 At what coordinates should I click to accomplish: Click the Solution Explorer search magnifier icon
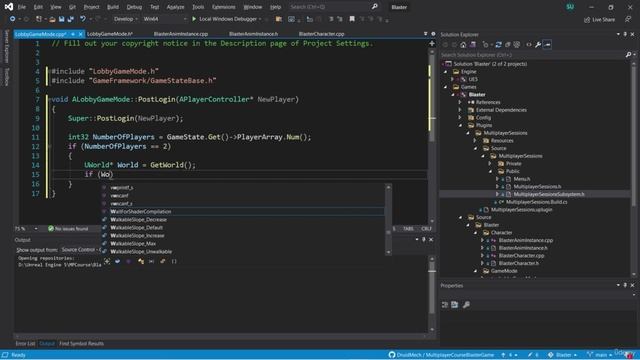629,55
